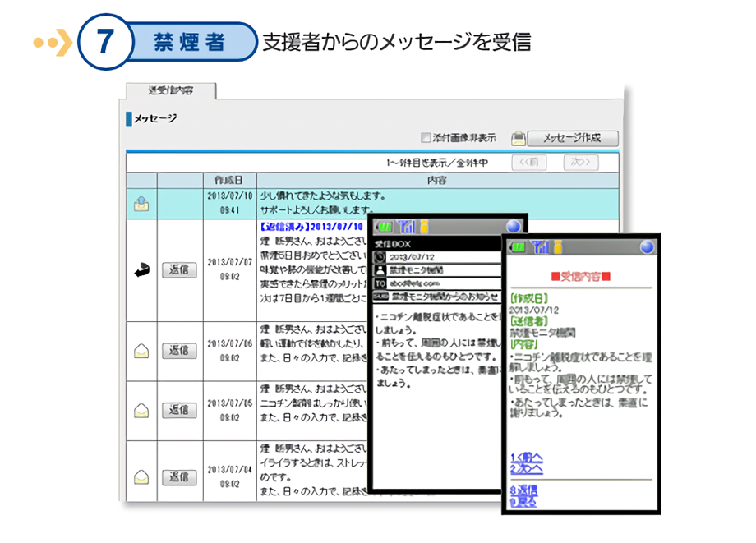Screen dimensions: 756x543
Task: Open the '2次へ' link on the phone screen
Action: [x=526, y=468]
